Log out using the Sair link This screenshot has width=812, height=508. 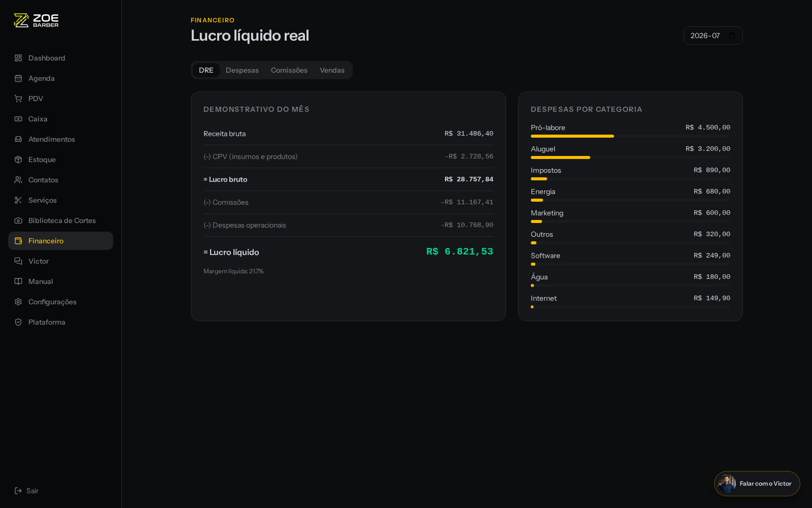pos(26,491)
